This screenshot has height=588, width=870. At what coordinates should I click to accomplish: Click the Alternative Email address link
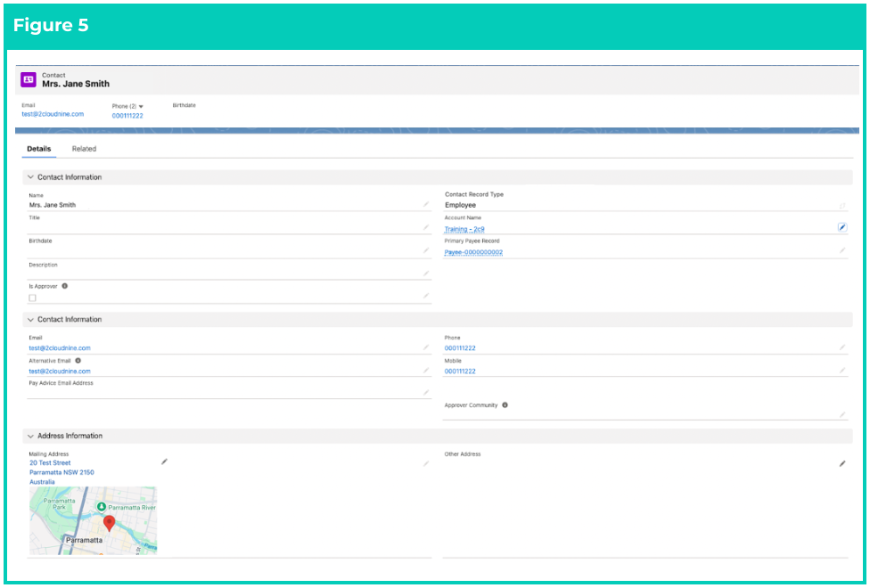point(60,372)
